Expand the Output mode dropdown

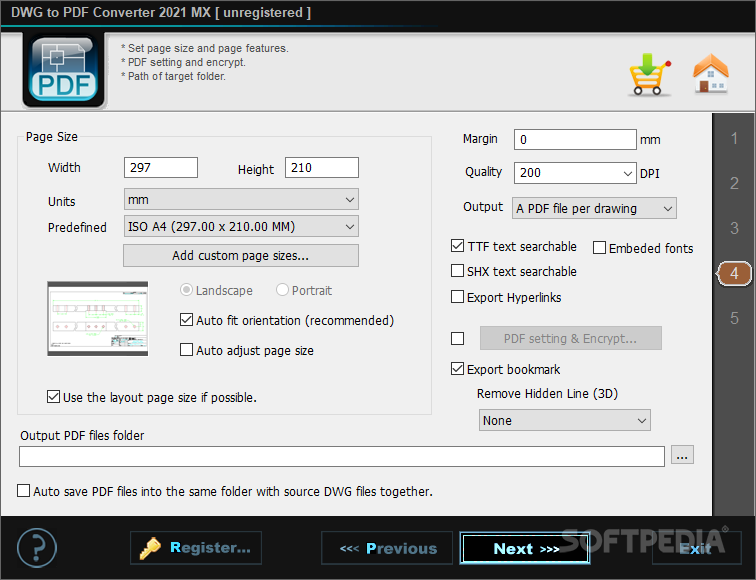(594, 208)
